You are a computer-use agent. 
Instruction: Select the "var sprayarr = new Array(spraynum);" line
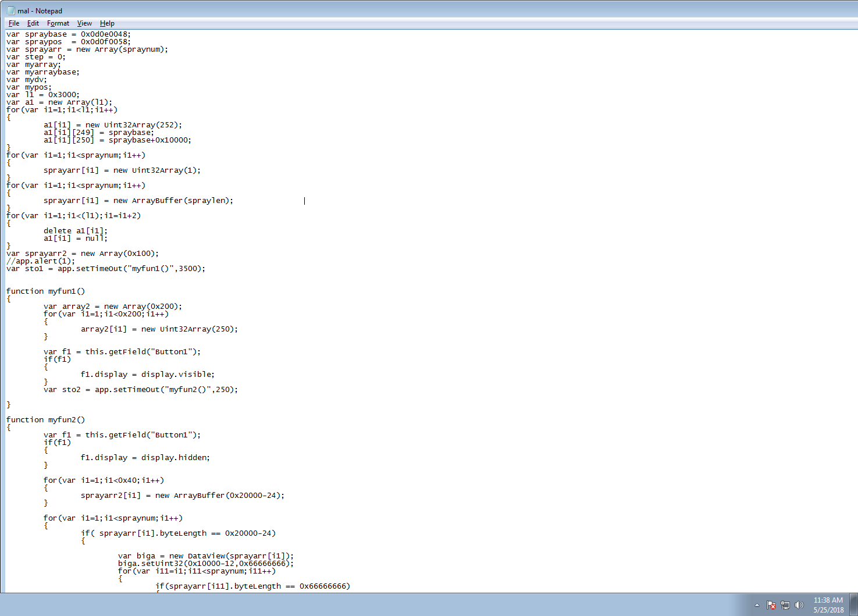point(87,49)
